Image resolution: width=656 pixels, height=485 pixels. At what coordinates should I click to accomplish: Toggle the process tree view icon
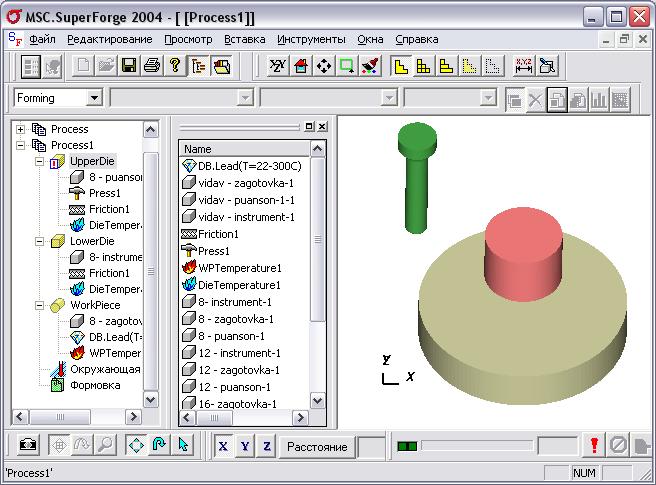(198, 66)
